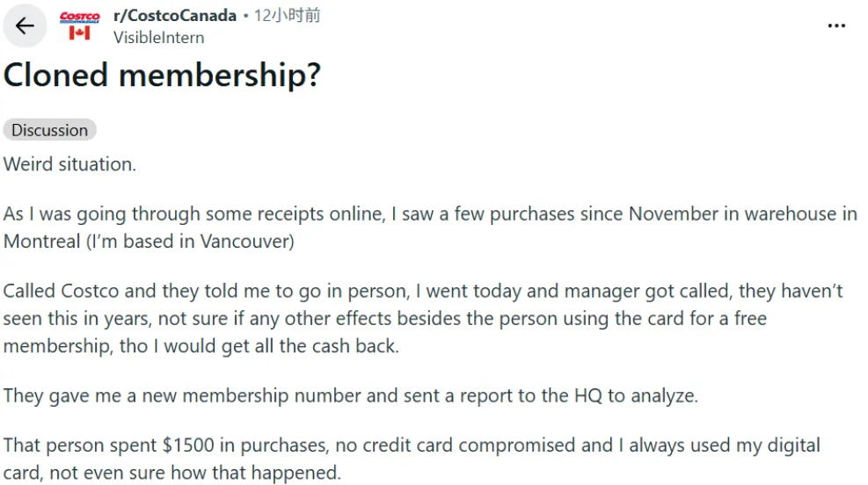Click the word Montreal in the post

tap(42, 241)
